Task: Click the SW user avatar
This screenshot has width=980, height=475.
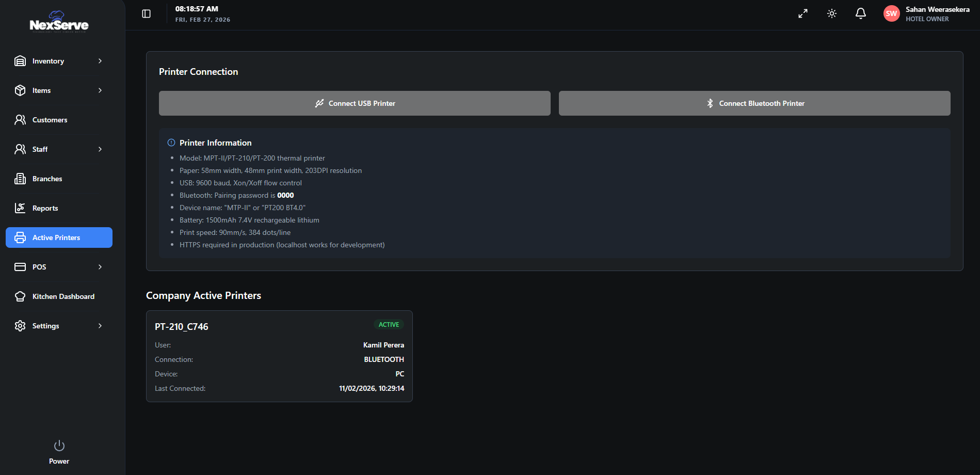Action: 892,14
